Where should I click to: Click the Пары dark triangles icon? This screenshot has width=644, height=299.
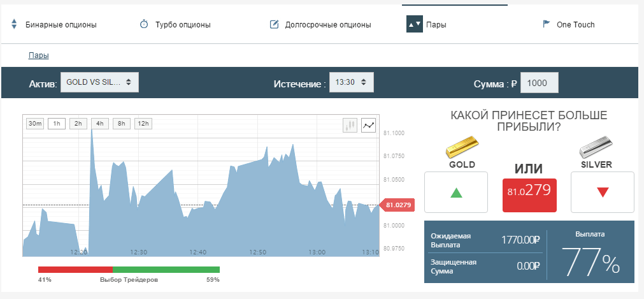coord(415,24)
